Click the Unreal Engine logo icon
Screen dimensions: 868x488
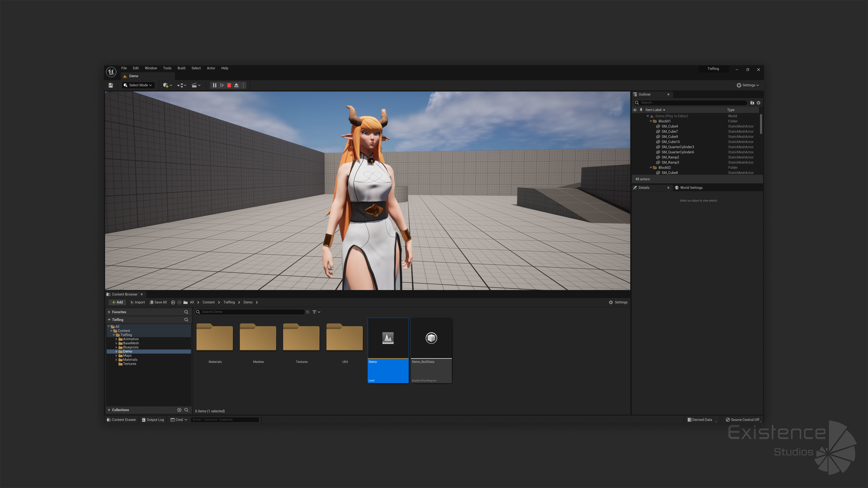click(111, 72)
